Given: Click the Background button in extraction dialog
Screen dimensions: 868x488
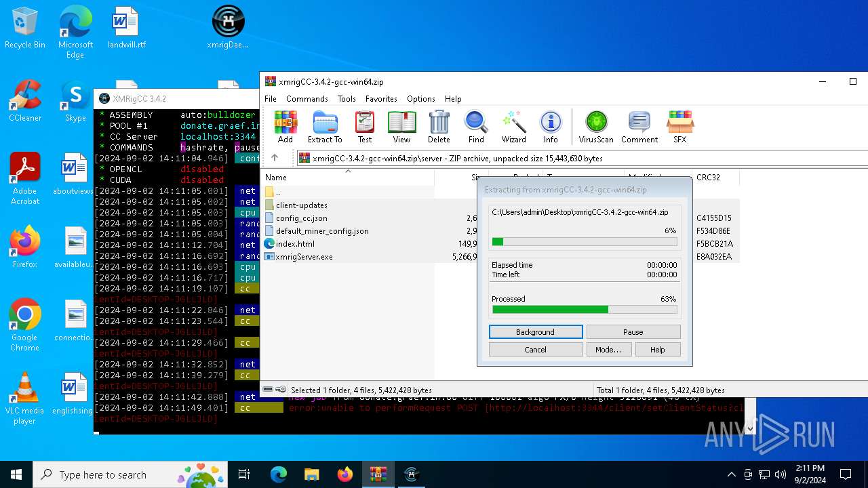Looking at the screenshot, I should click(536, 332).
